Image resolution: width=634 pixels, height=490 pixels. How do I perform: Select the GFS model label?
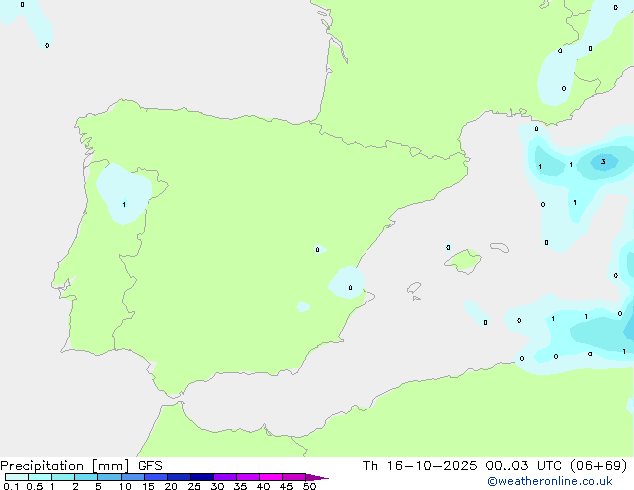150,465
